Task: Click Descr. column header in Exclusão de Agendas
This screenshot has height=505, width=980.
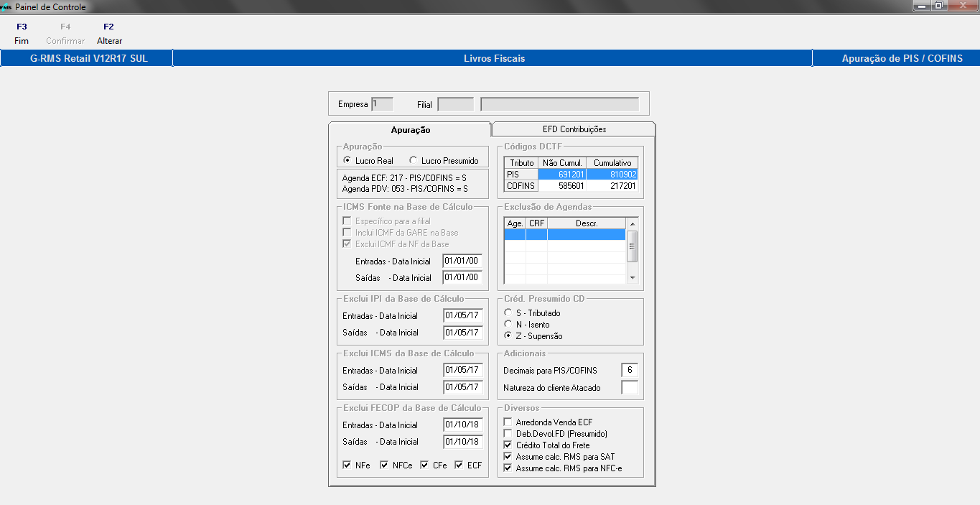Action: tap(587, 223)
